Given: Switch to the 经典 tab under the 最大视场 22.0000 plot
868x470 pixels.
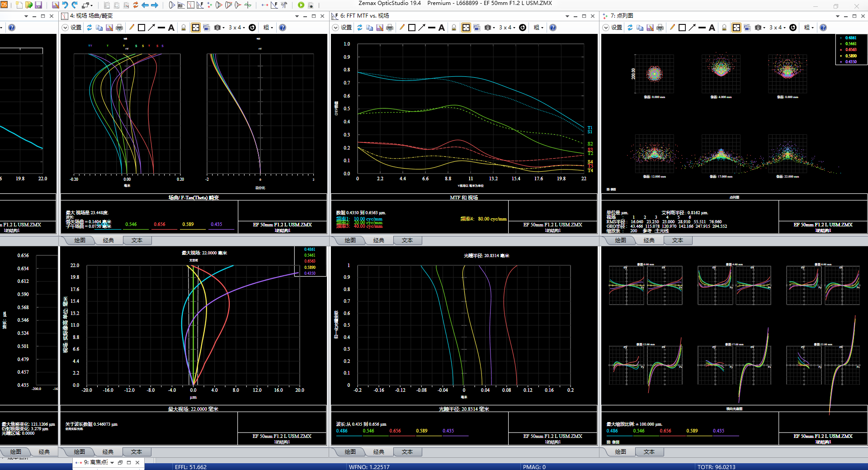Looking at the screenshot, I should (x=108, y=452).
